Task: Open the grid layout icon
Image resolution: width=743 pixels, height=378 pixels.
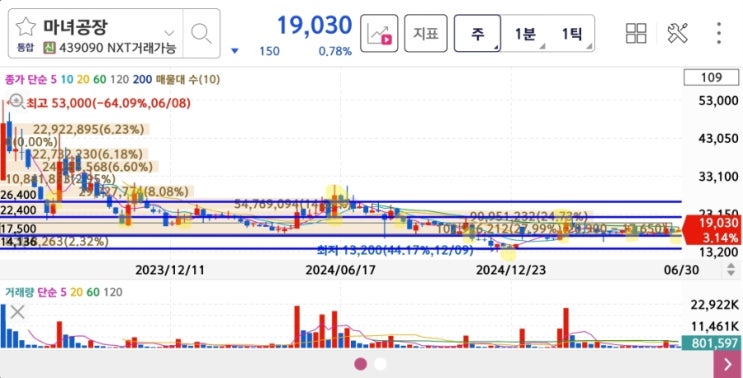Action: (x=636, y=33)
